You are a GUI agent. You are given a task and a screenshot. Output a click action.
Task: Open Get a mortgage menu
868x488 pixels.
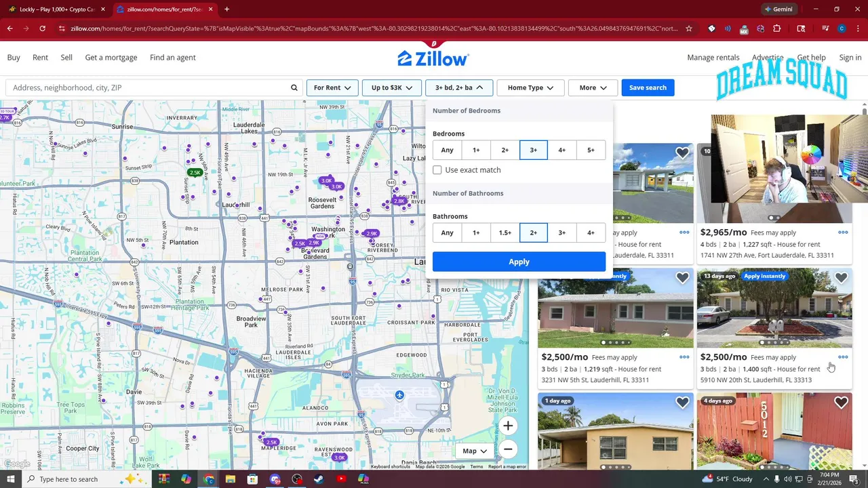(111, 58)
